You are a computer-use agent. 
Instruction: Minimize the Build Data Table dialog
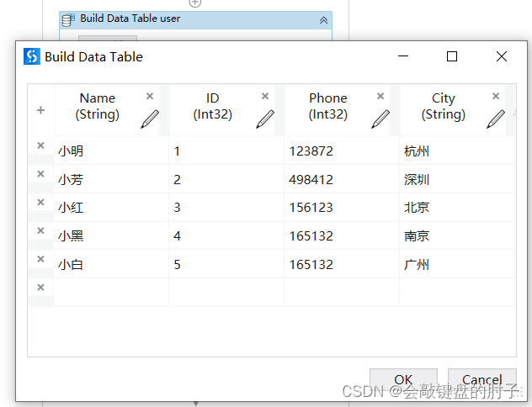pyautogui.click(x=403, y=56)
